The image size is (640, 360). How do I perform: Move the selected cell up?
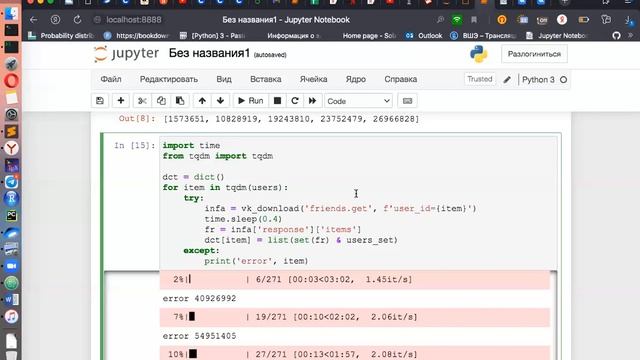pyautogui.click(x=202, y=101)
